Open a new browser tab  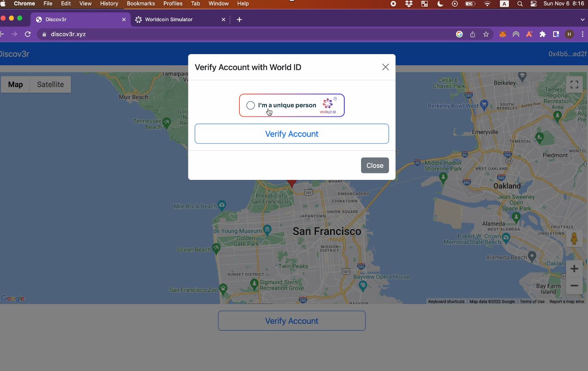pos(239,20)
